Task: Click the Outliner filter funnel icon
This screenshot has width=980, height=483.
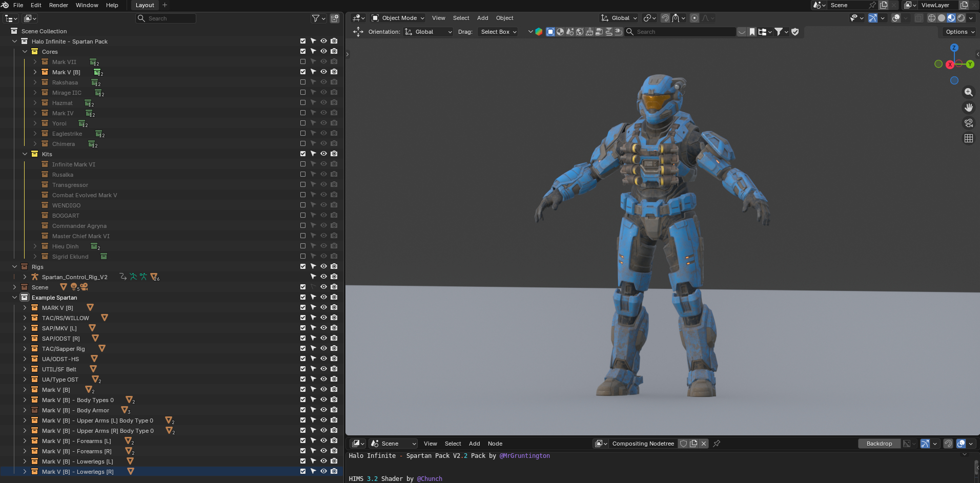Action: [x=316, y=18]
